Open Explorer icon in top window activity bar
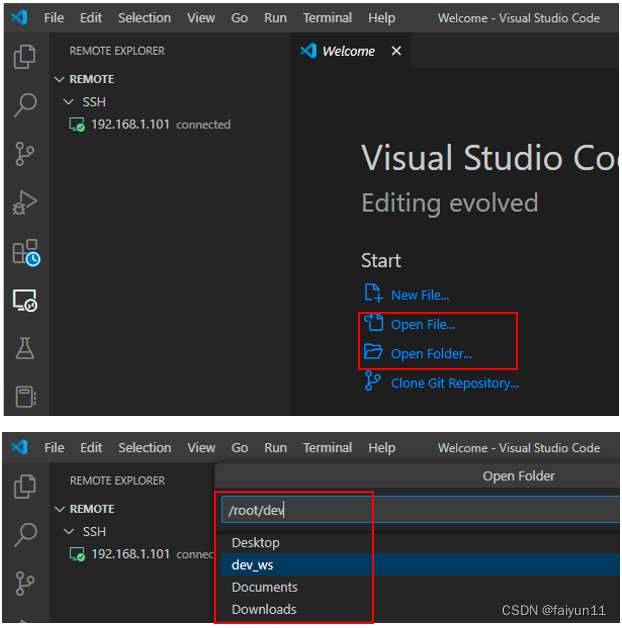Image resolution: width=622 pixels, height=628 pixels. tap(24, 56)
